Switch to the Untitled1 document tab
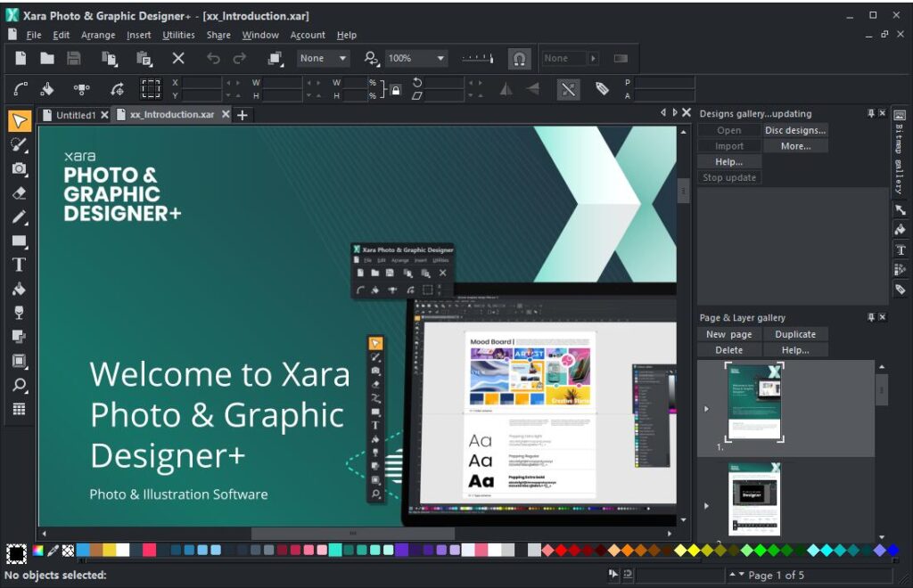This screenshot has height=588, width=913. pyautogui.click(x=75, y=114)
